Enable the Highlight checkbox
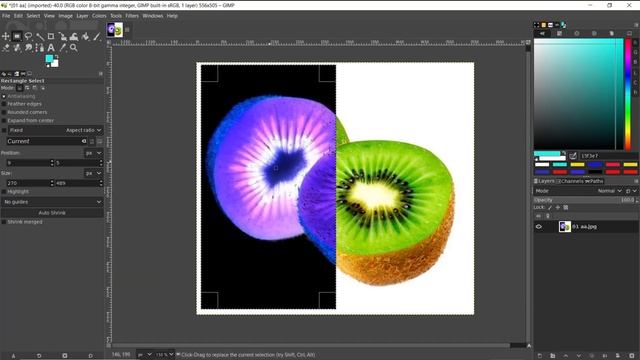 (x=4, y=191)
